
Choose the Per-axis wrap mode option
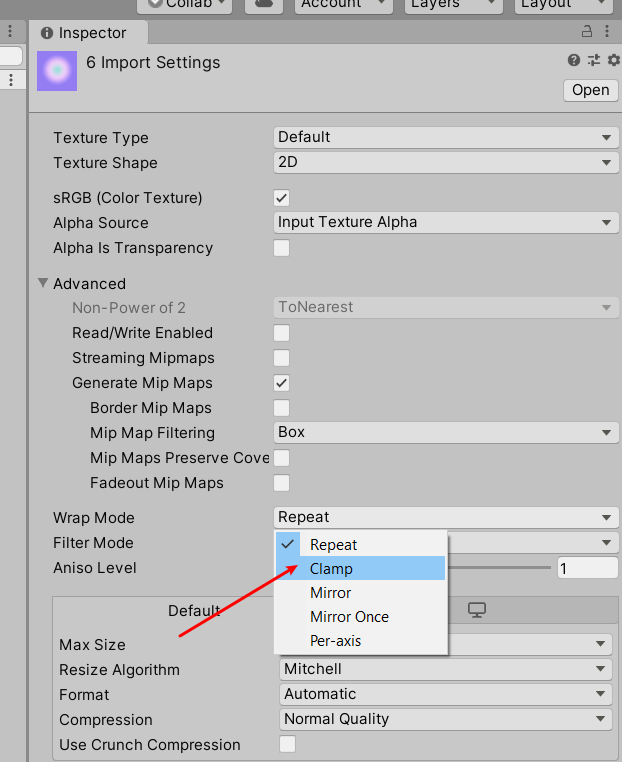[x=361, y=641]
